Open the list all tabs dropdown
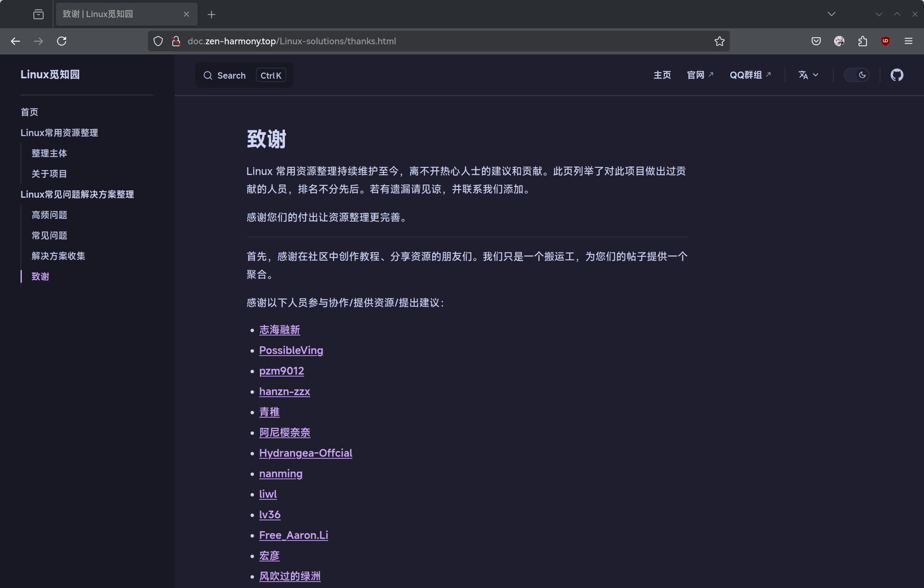The height and width of the screenshot is (588, 924). tap(831, 14)
